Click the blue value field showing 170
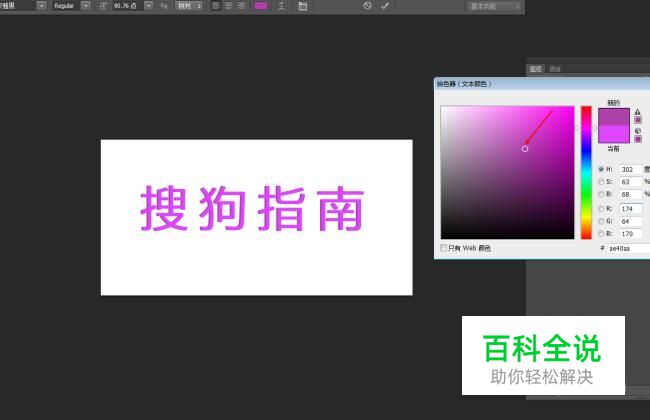The width and height of the screenshot is (650, 420). pyautogui.click(x=630, y=233)
